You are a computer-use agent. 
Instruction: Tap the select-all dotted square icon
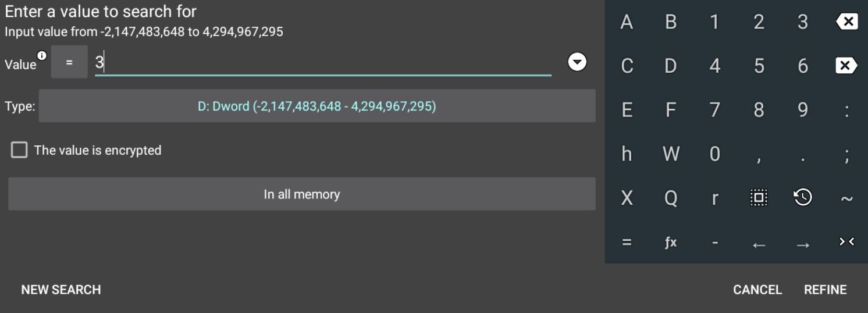[759, 198]
